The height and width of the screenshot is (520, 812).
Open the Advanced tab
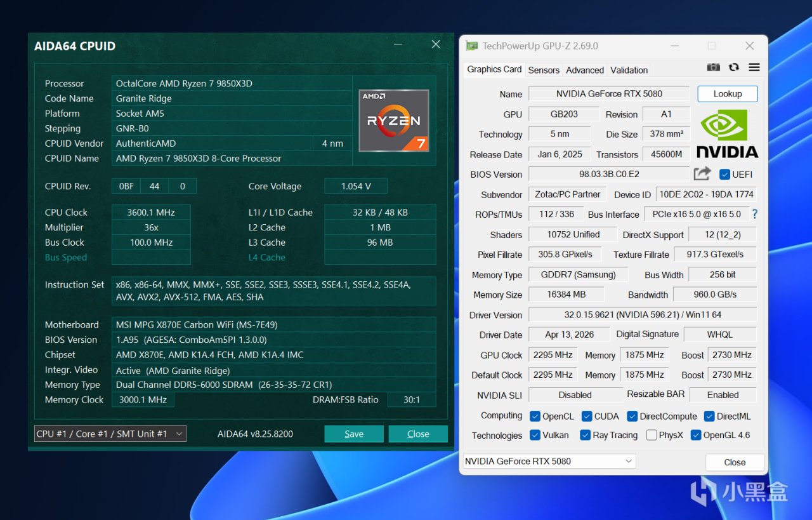click(585, 70)
